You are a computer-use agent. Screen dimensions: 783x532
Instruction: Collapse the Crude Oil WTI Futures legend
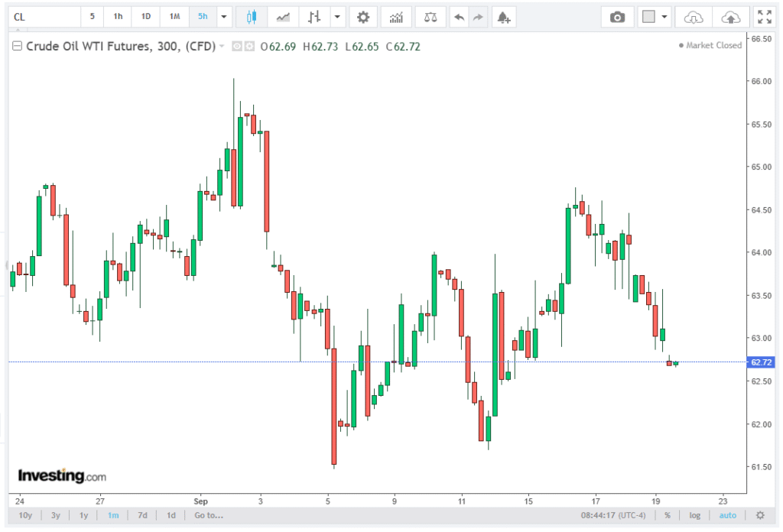click(17, 47)
